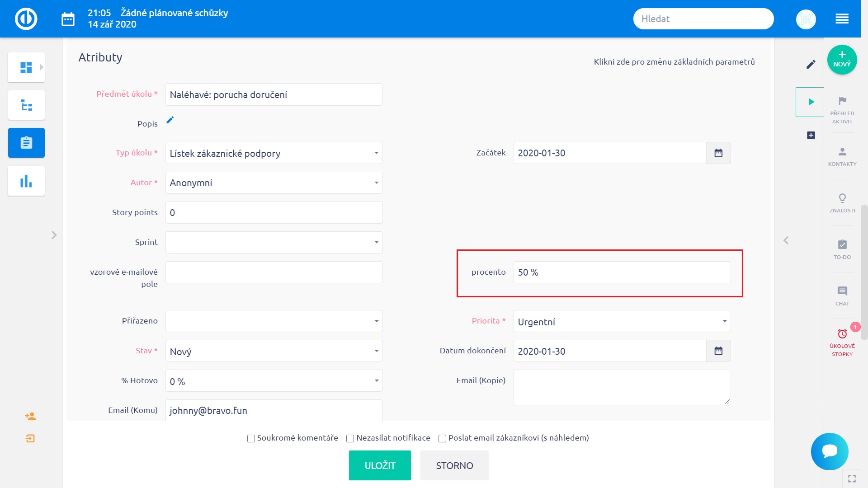
Task: Open the hamburger menu in the top bar
Action: 842,19
